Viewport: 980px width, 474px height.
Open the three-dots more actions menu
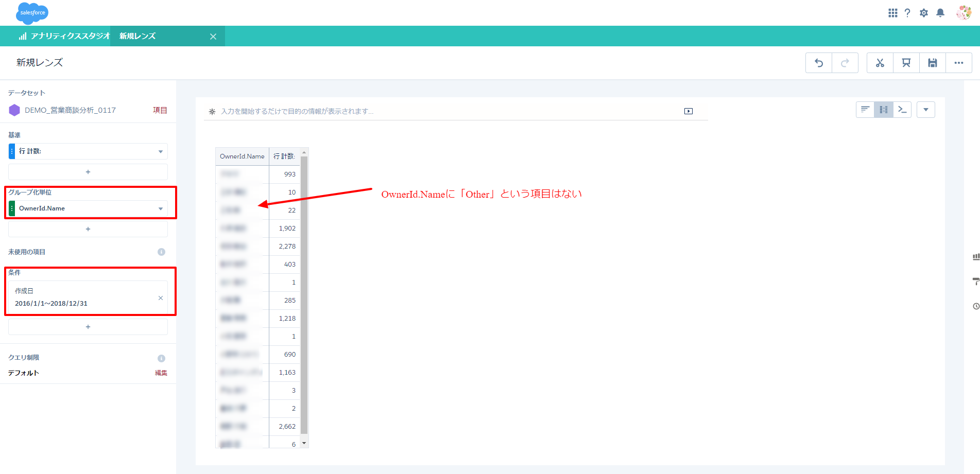click(959, 63)
